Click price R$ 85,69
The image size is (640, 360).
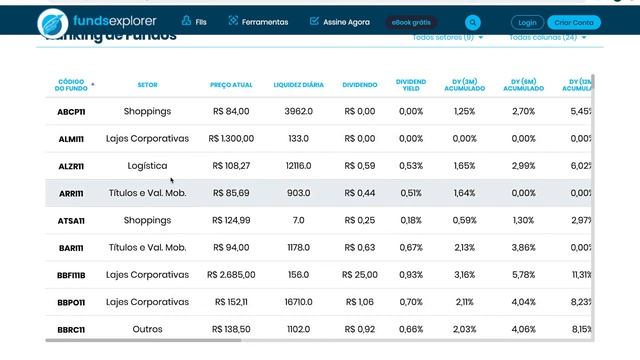[231, 193]
